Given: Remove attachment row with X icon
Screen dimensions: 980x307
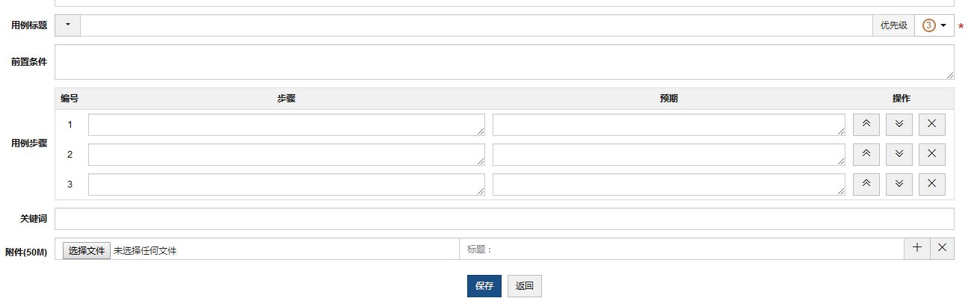Looking at the screenshot, I should (942, 249).
